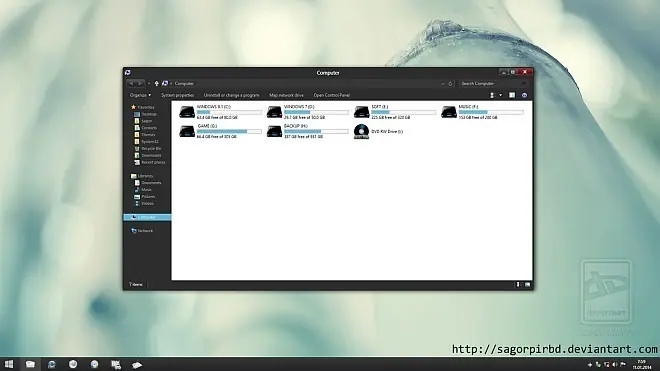Go back with the Back arrow

tap(131, 84)
